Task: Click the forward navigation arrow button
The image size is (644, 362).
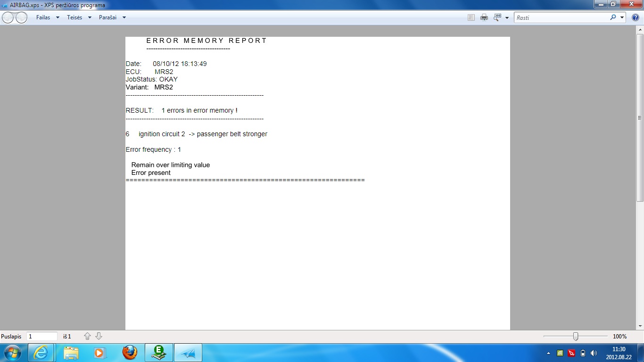Action: tap(22, 17)
